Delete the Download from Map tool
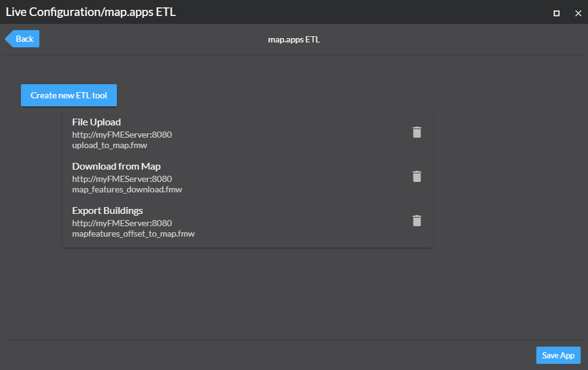Viewport: 588px width, 370px height. point(417,176)
